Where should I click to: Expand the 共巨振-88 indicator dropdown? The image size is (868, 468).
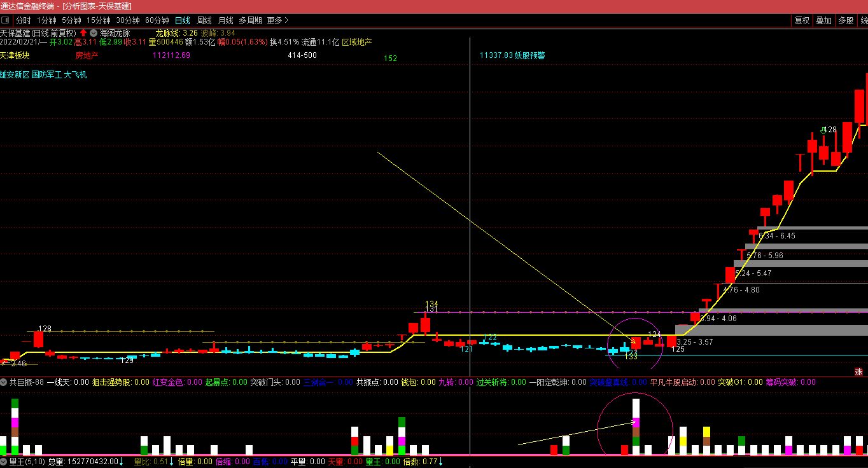click(4, 382)
